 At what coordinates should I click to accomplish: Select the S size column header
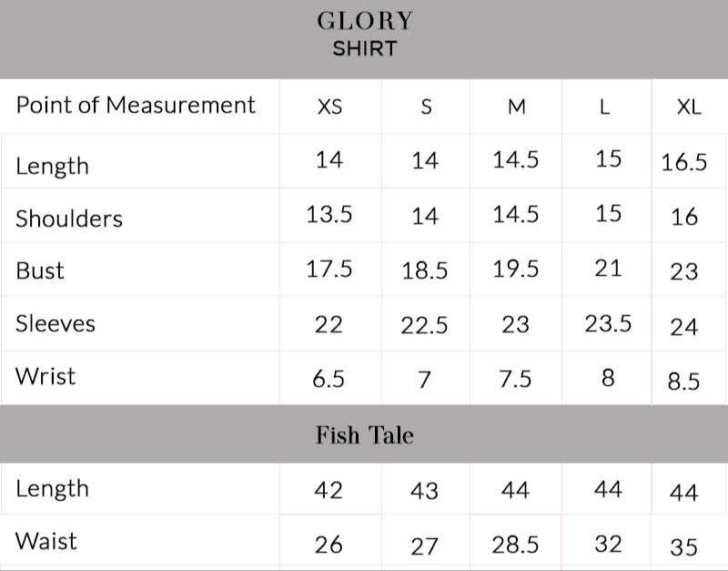[x=426, y=107]
